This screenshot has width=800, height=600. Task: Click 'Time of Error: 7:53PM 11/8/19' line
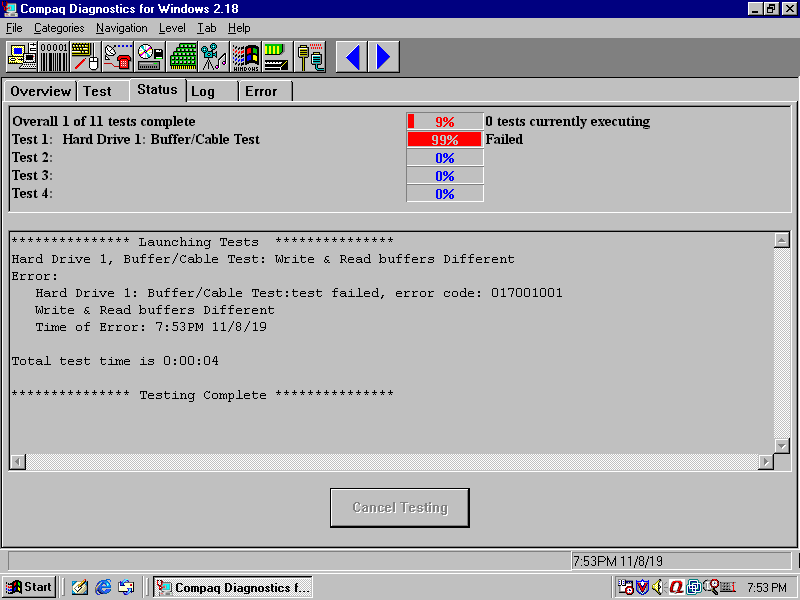pos(151,327)
